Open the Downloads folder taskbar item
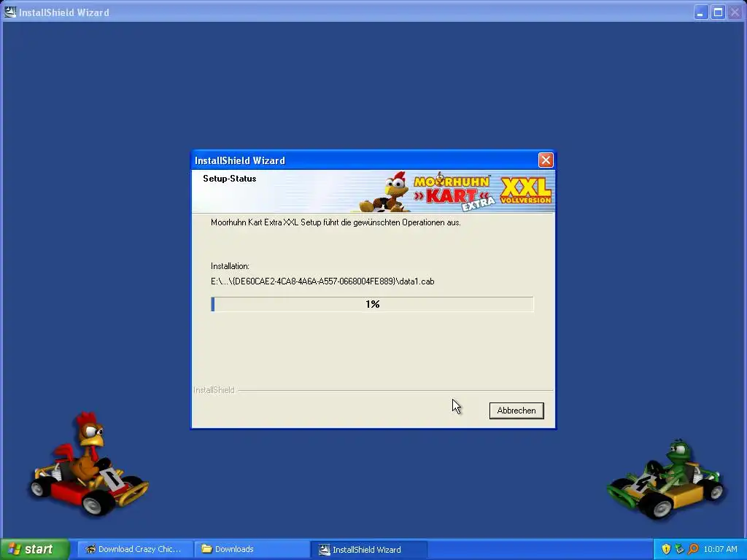 click(252, 549)
